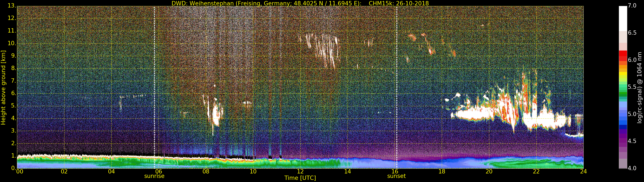Click the '24' time axis tick label
Image resolution: width=644 pixels, height=182 pixels.
pyautogui.click(x=583, y=172)
